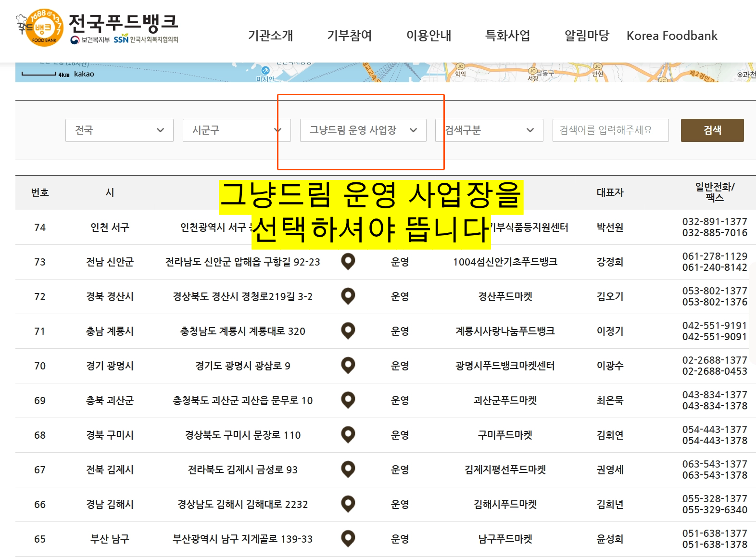The image size is (756, 559).
Task: Click the 대표자 column header
Action: (610, 192)
